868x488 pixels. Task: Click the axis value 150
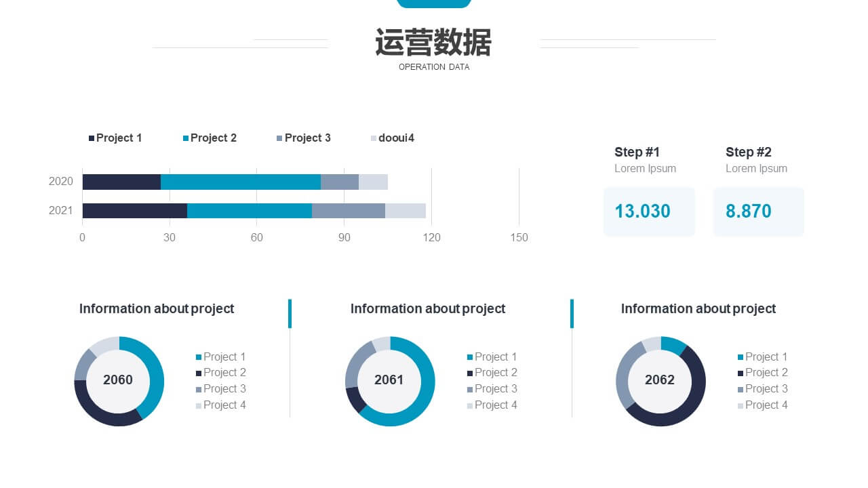pos(519,238)
